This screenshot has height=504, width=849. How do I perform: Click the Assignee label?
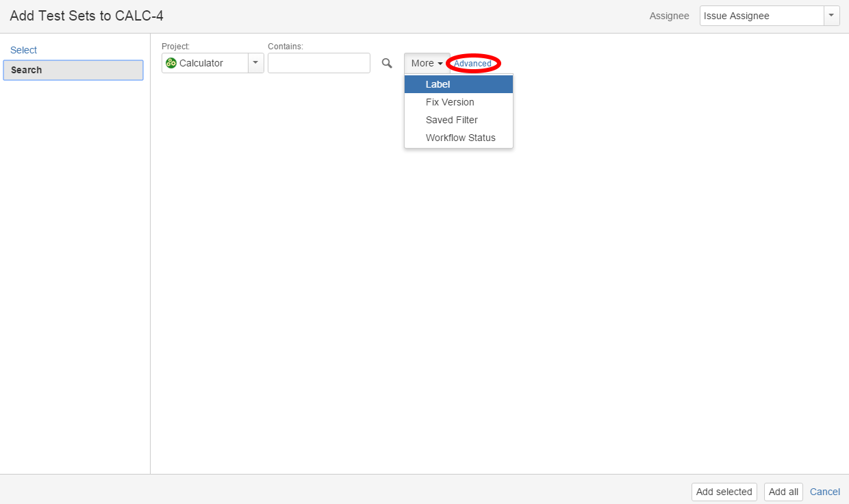[x=669, y=16]
